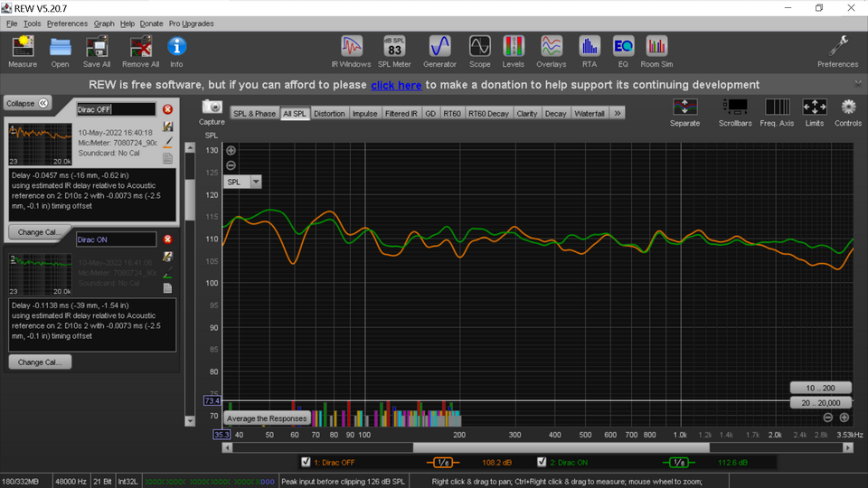Expand the SPL axis dropdown
Screen dimensions: 868x488
[256, 182]
